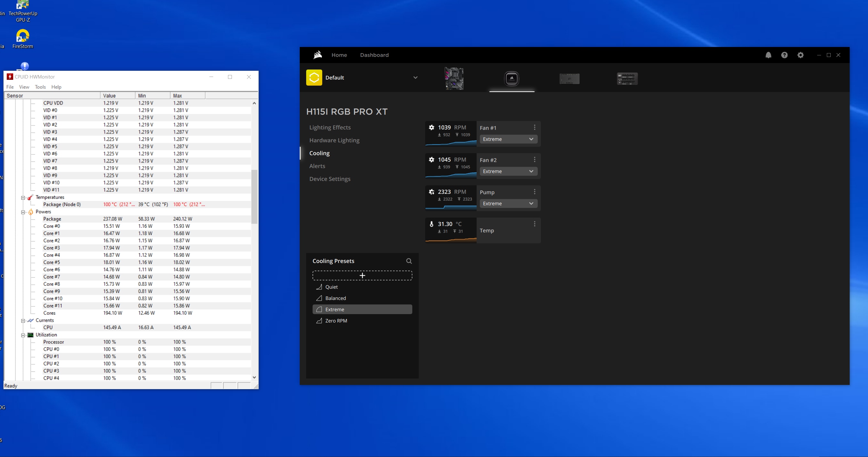Click the Currents graph icon
Viewport: 868px width, 457px height.
click(30, 320)
